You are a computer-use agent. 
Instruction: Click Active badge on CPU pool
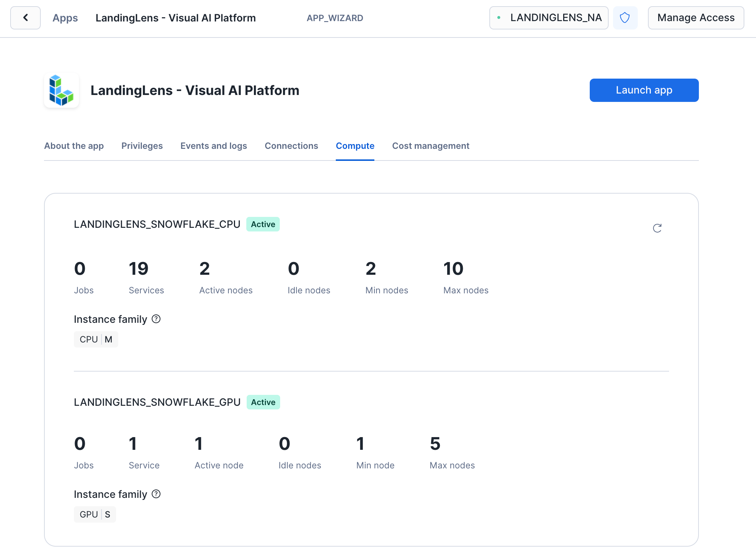[x=263, y=224]
